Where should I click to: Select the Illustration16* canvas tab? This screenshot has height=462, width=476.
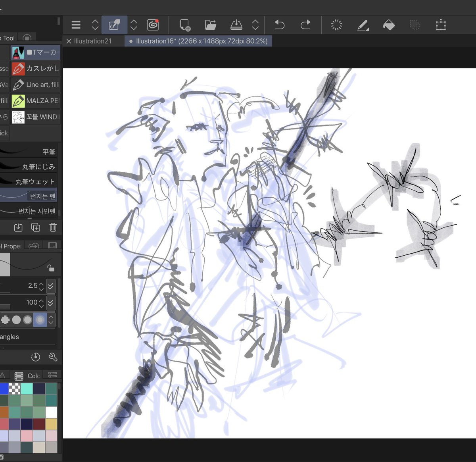click(198, 41)
